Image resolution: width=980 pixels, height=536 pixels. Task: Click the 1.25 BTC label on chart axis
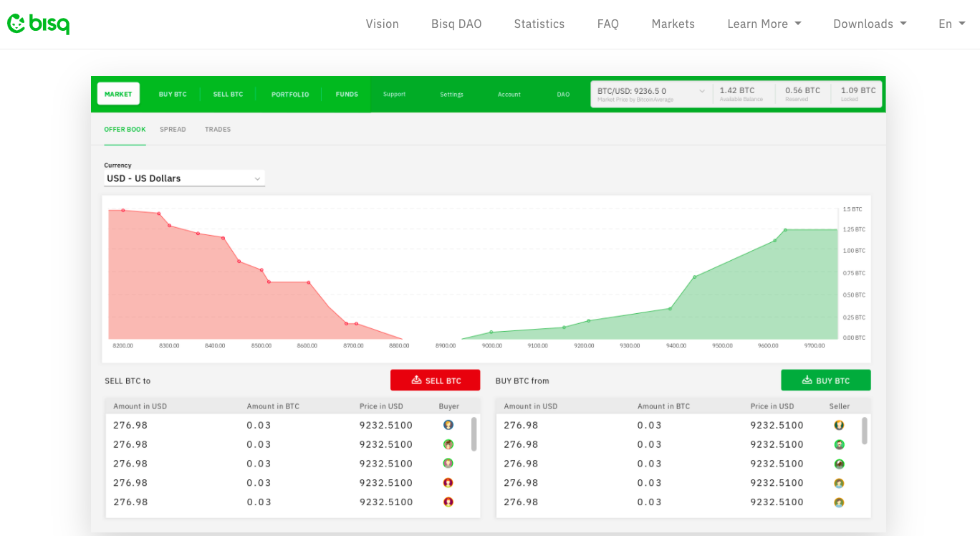[x=854, y=229]
